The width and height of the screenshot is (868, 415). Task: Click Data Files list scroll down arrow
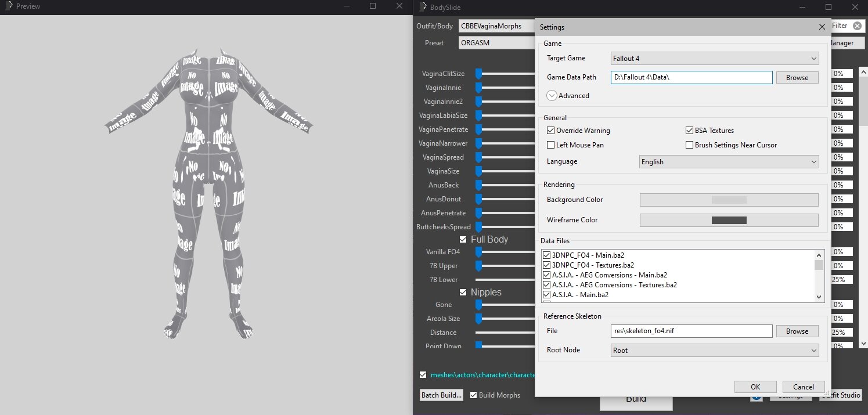click(x=819, y=297)
